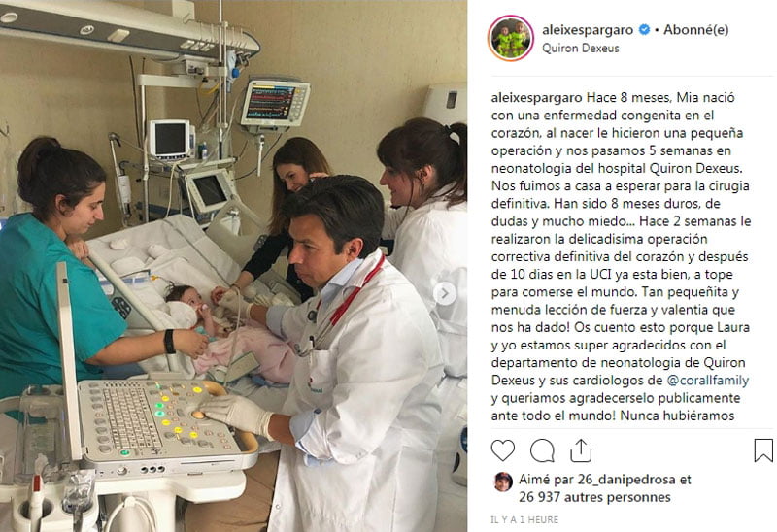Click the caption text paragraph
Viewport: 777px width, 532px height.
621,256
